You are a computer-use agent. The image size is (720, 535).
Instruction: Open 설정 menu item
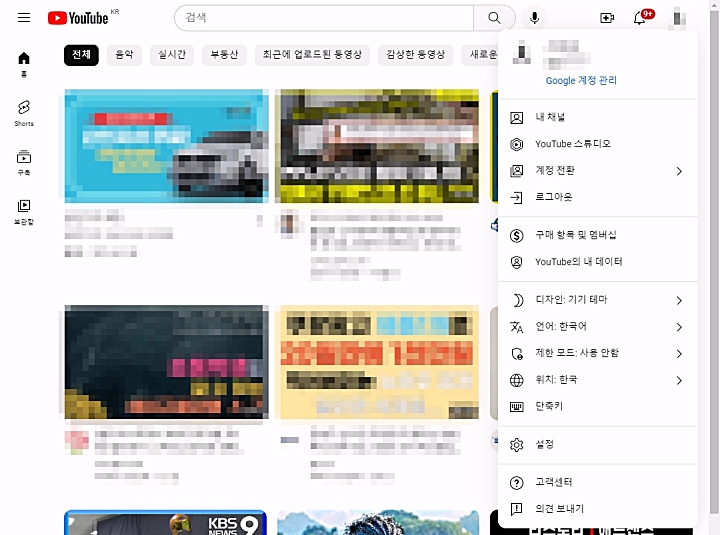pos(598,445)
